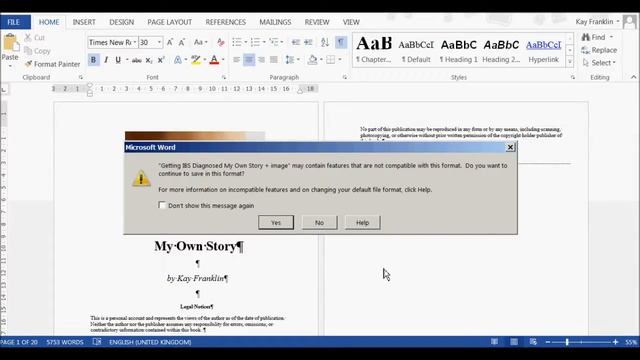The image size is (640, 360).
Task: Center align the text
Action: (x=249, y=60)
